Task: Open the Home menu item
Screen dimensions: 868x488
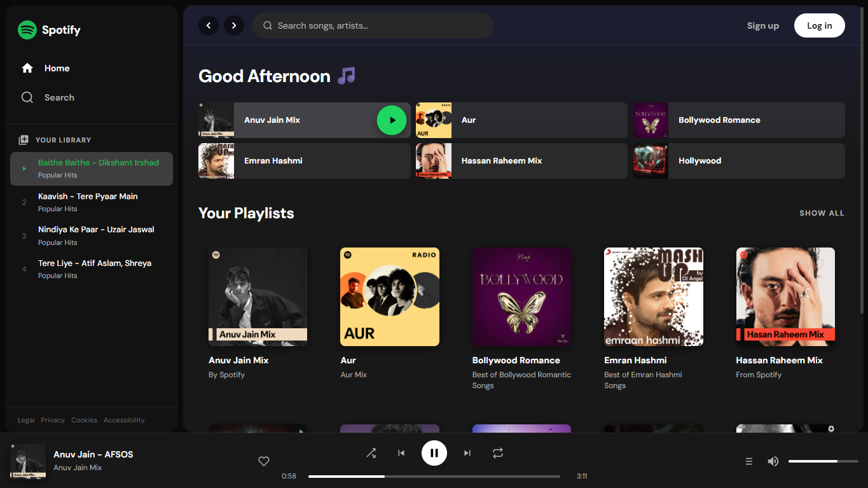Action: tap(92, 68)
